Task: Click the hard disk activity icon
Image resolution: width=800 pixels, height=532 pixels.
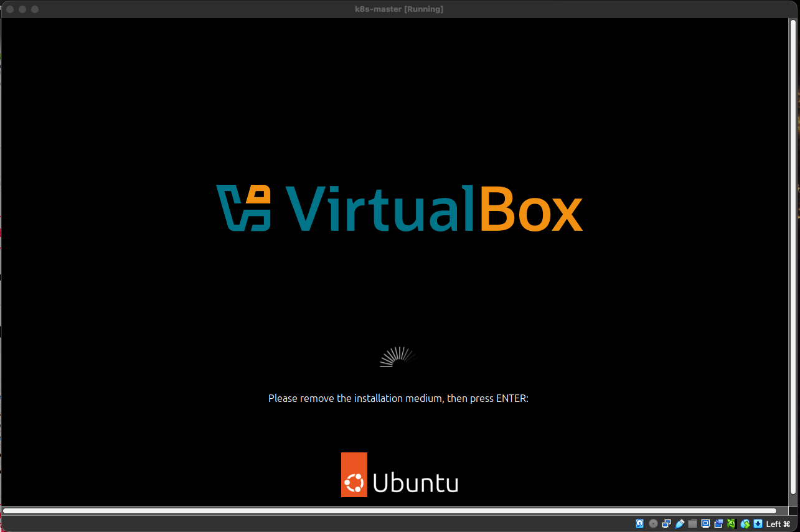Action: coord(639,524)
